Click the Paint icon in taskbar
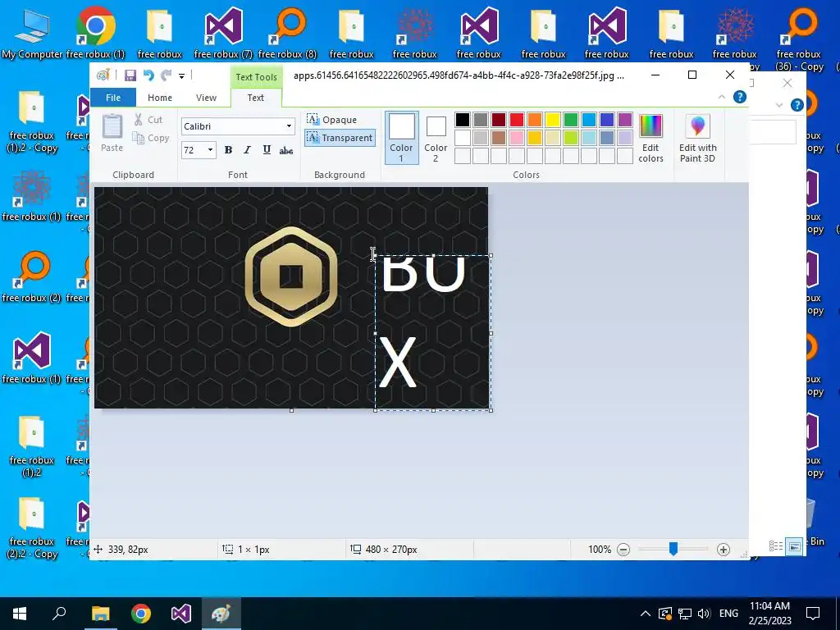 point(221,614)
